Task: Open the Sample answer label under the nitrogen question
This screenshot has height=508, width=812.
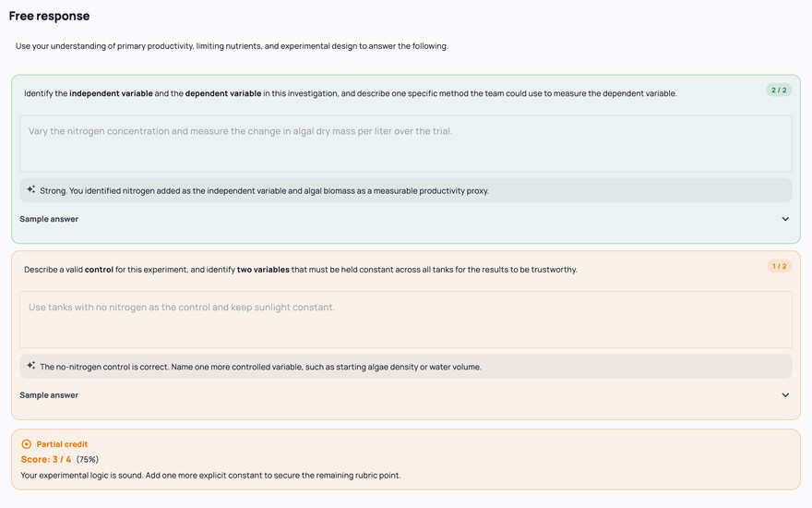Action: 49,219
